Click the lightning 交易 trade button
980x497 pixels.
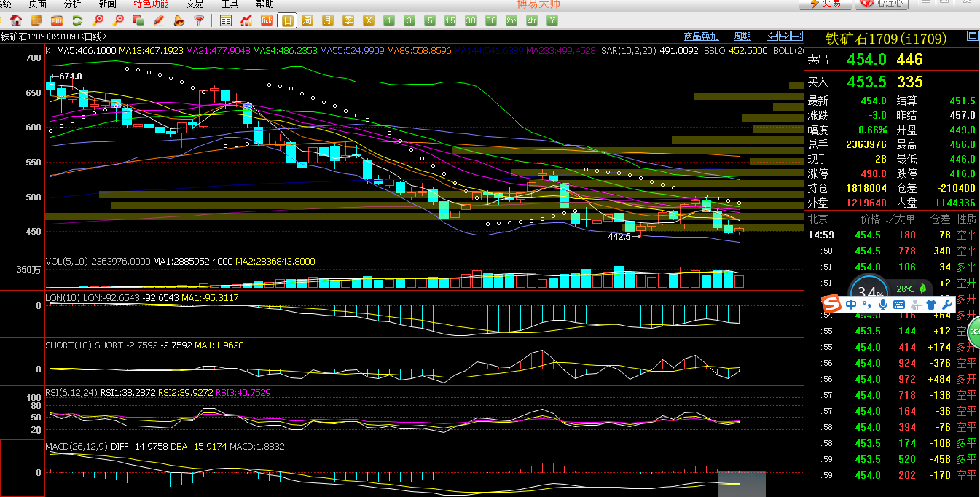click(x=825, y=4)
